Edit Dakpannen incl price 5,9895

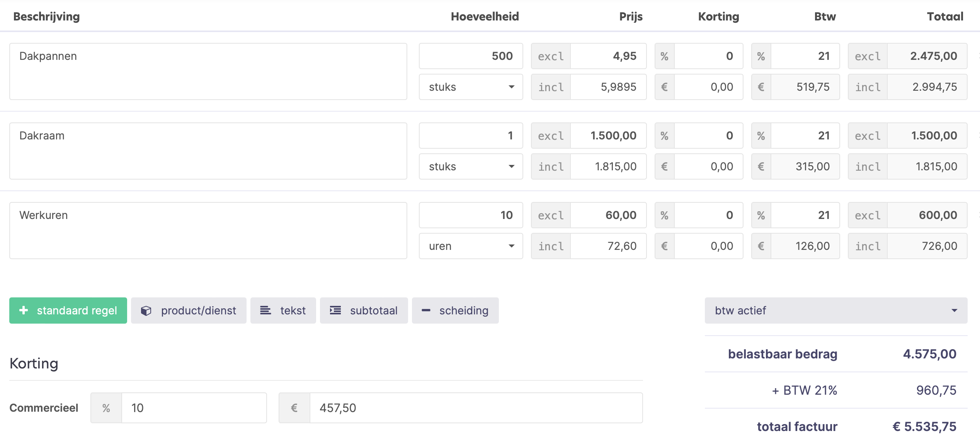click(x=608, y=87)
